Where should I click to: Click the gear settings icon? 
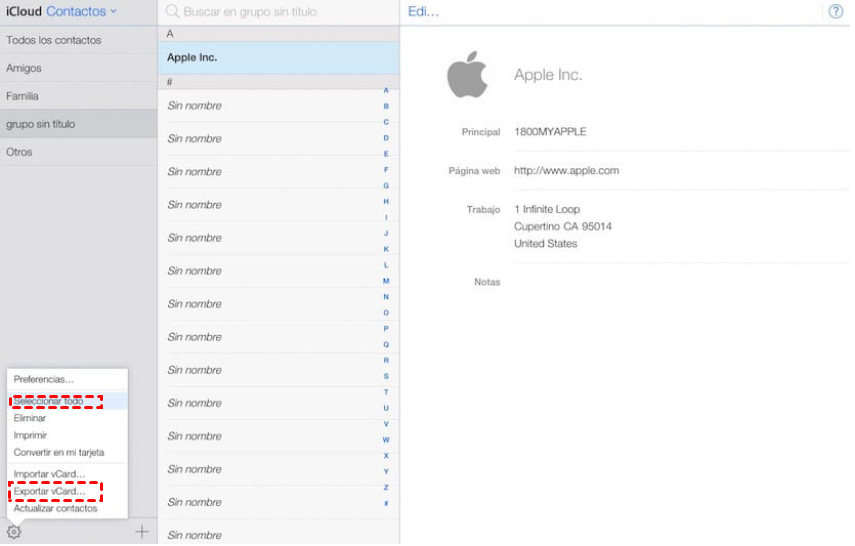coord(14,532)
